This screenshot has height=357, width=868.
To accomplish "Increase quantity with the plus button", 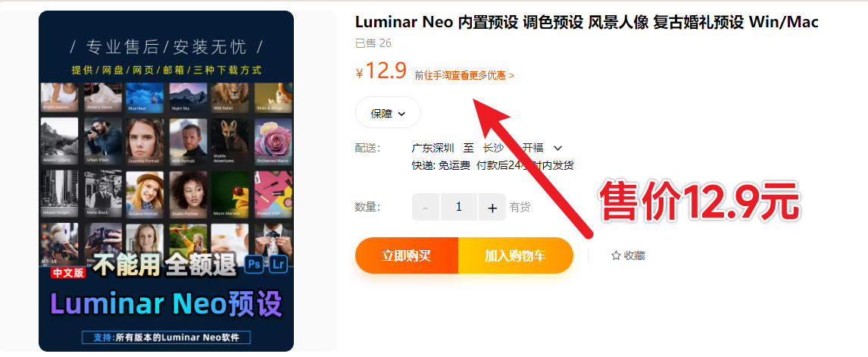I will point(492,208).
